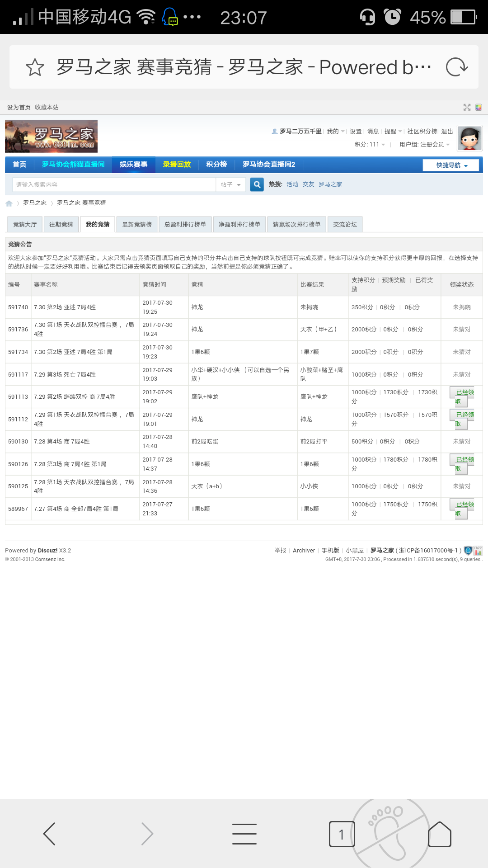
Task: Open the footer 举报 link
Action: pyautogui.click(x=280, y=550)
